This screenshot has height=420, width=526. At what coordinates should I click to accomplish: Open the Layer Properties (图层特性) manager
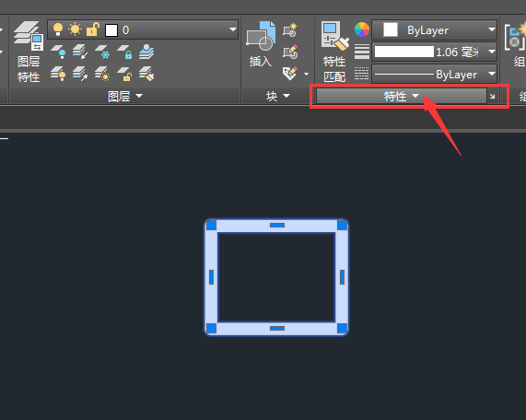[29, 52]
